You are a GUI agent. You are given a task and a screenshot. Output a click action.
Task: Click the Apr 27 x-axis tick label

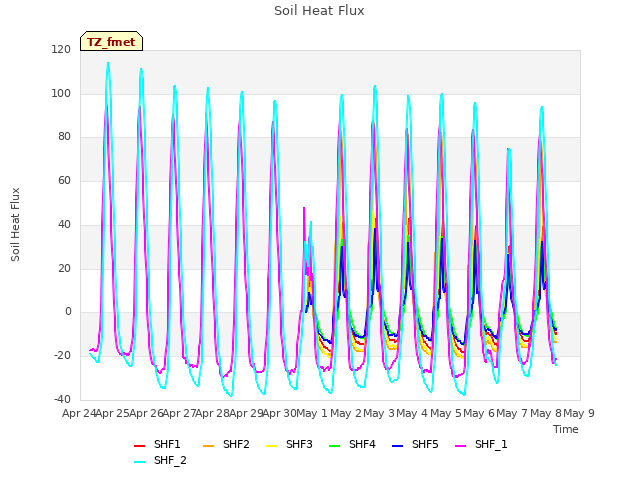pos(180,413)
